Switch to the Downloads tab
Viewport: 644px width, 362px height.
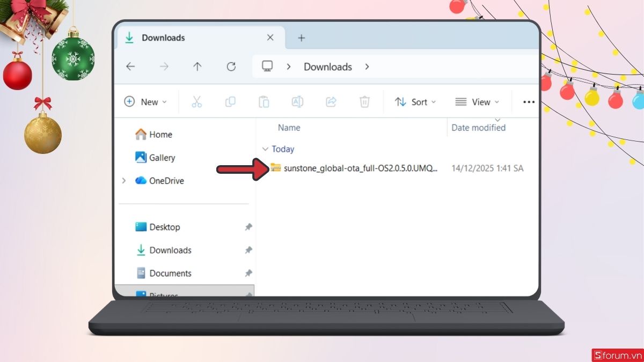[x=163, y=38]
